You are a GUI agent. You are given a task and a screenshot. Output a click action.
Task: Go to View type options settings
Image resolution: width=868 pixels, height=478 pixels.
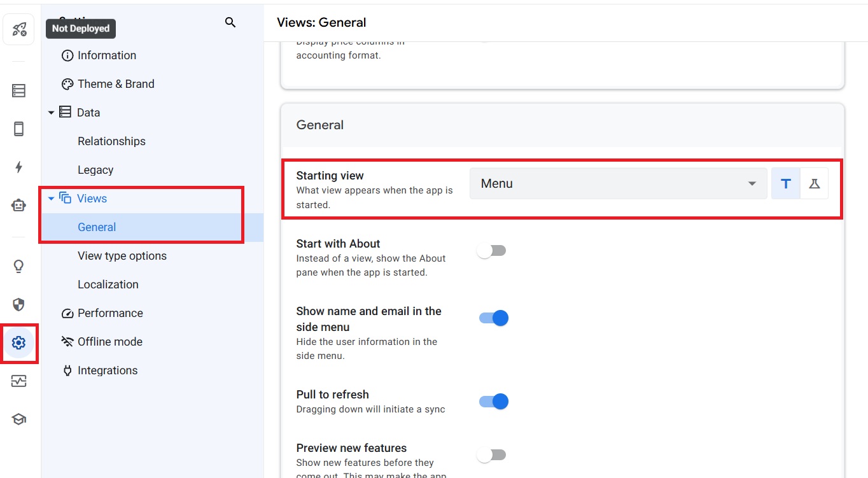122,256
